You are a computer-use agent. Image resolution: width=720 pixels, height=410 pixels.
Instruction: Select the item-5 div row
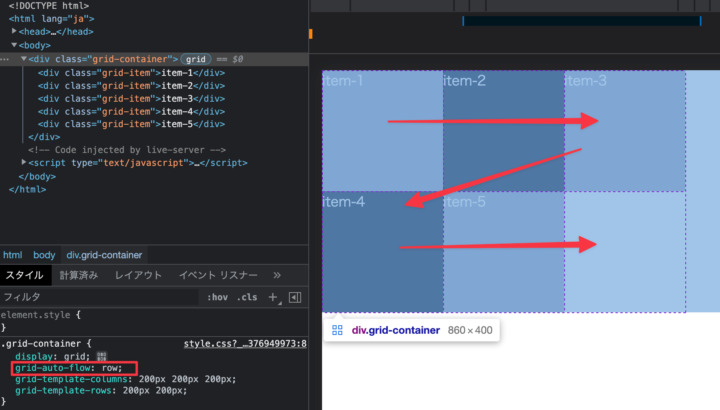pyautogui.click(x=131, y=124)
